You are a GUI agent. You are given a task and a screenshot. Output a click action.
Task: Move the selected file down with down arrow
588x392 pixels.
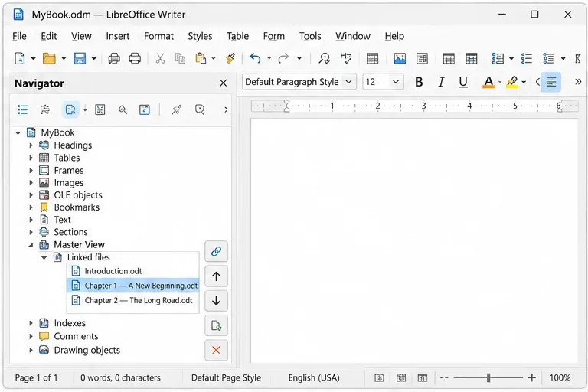click(217, 301)
